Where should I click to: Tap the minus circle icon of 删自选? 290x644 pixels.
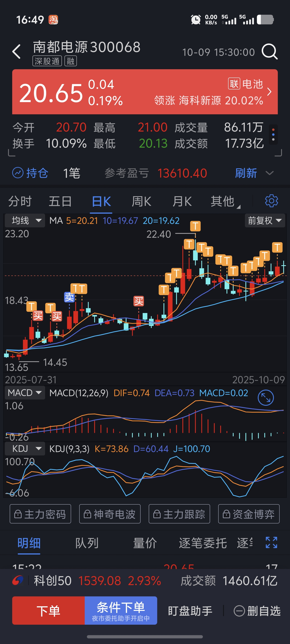coord(239,611)
